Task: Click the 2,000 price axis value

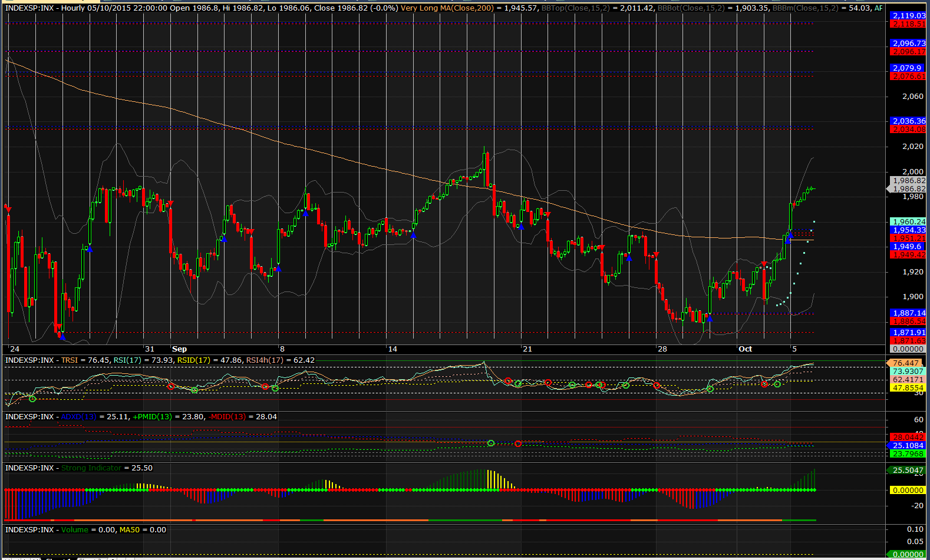Action: coord(913,172)
